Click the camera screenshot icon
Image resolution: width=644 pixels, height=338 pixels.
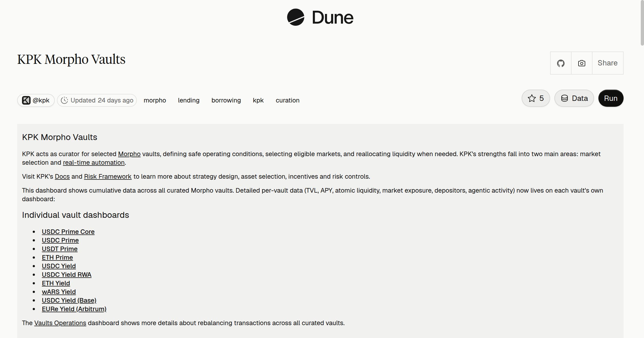[x=581, y=63]
